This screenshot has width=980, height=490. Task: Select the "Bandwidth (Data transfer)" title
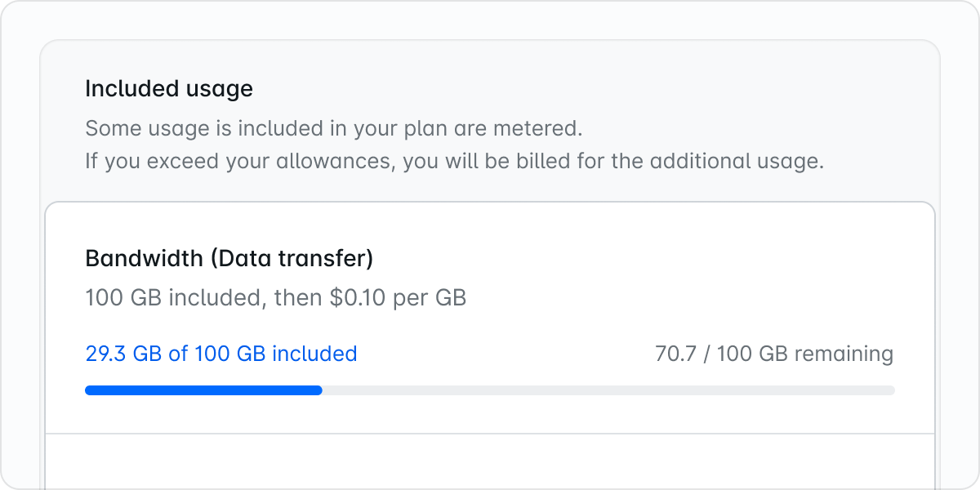[229, 259]
